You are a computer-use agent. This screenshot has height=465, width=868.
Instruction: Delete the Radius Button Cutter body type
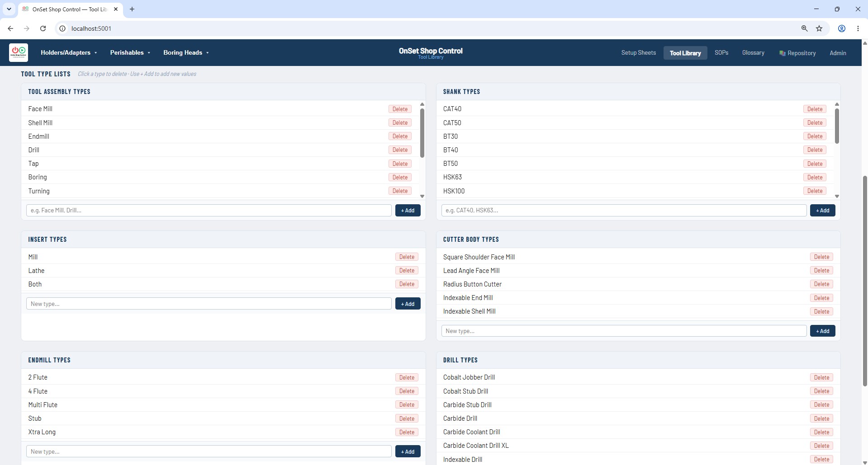tap(821, 284)
